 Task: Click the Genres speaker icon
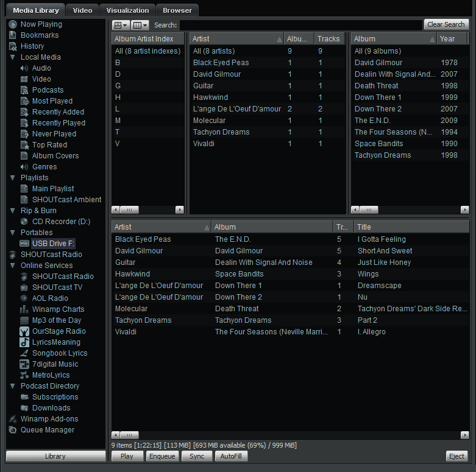click(24, 167)
